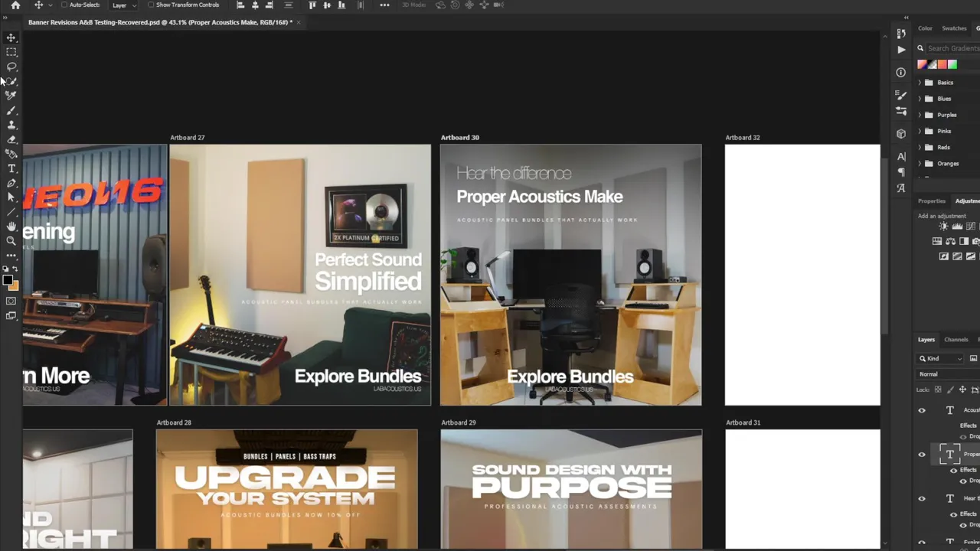Switch to the Swatches tab
Viewport: 980px width, 551px height.
[x=954, y=28]
